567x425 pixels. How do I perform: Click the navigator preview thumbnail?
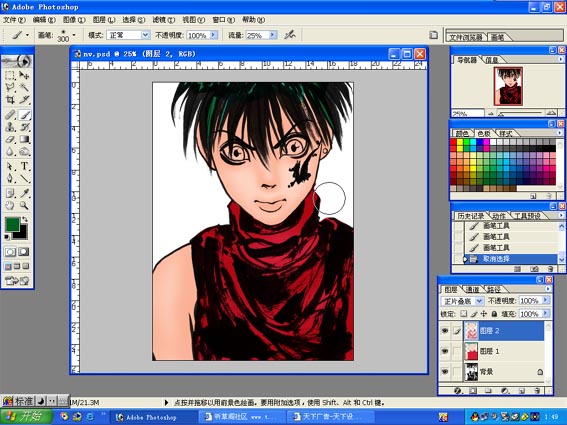tap(508, 86)
